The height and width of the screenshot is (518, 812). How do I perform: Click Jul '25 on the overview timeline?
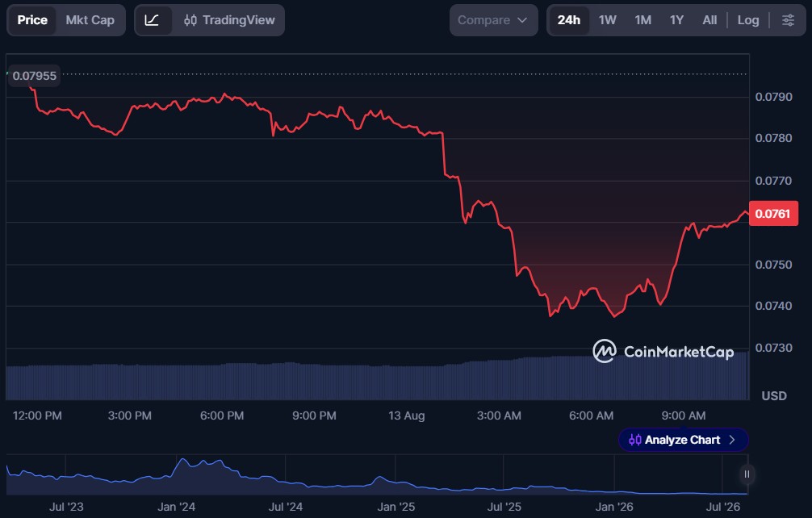[x=504, y=507]
